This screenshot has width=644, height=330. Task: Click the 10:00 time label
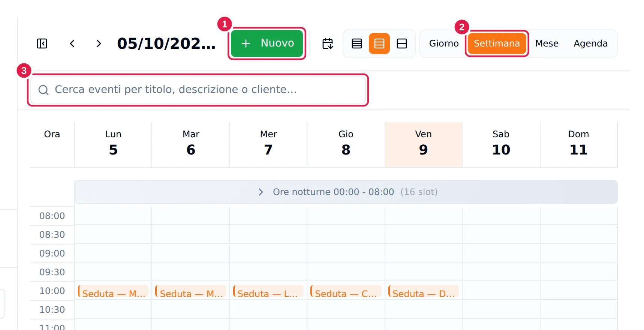(x=52, y=291)
